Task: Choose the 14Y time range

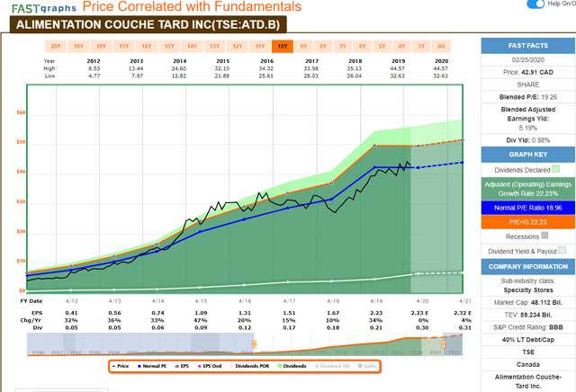Action: (x=192, y=46)
